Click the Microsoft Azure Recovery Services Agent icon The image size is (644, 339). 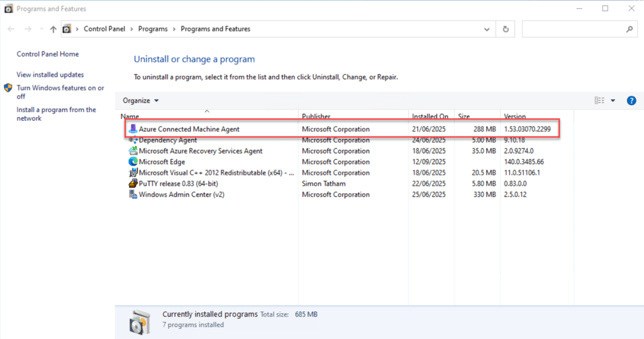tap(133, 151)
